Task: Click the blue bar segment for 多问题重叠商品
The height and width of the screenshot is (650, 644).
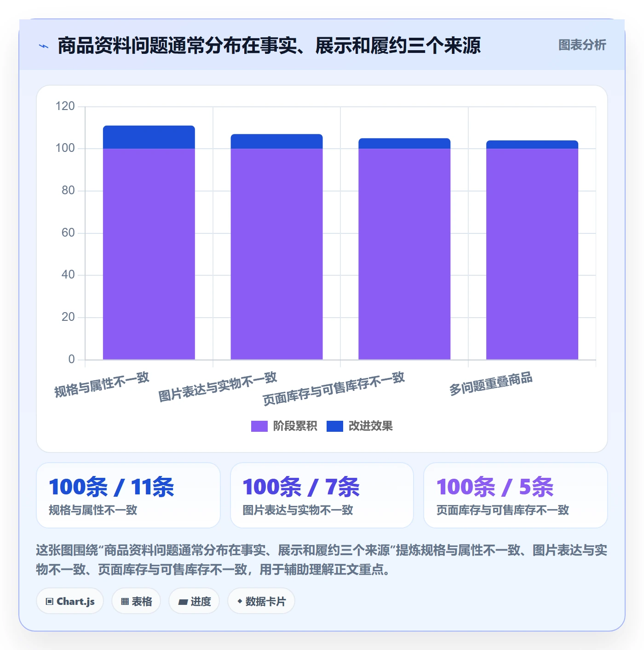Action: click(x=532, y=145)
